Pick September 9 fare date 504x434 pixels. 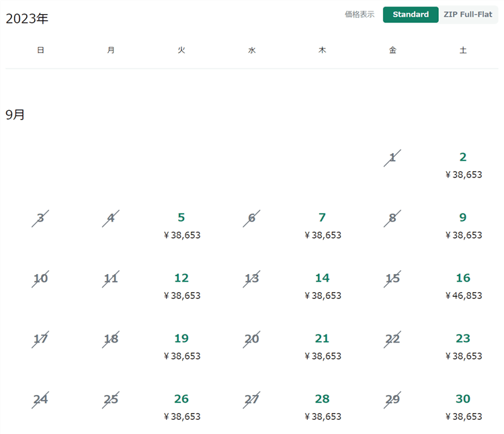(x=463, y=225)
